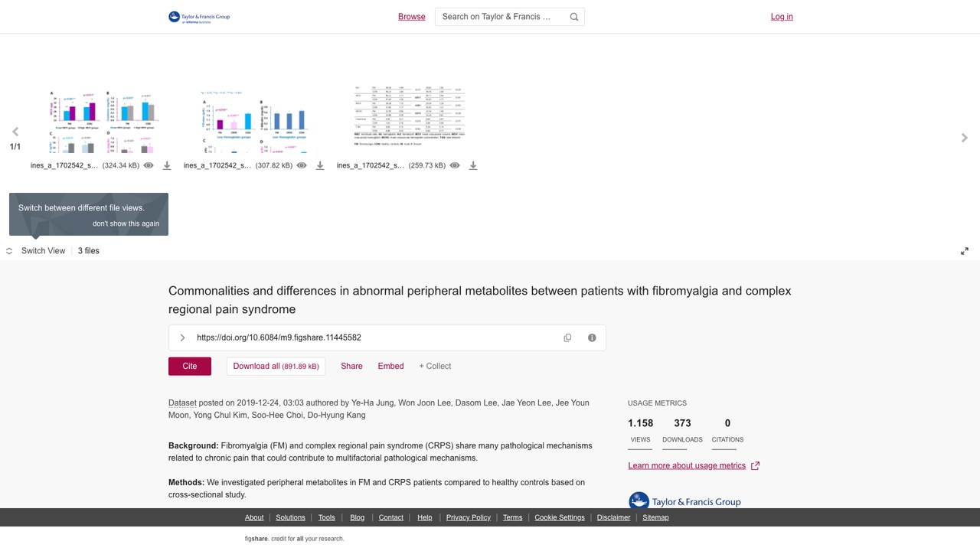Preview first file with eye icon
The width and height of the screenshot is (980, 551).
[149, 165]
